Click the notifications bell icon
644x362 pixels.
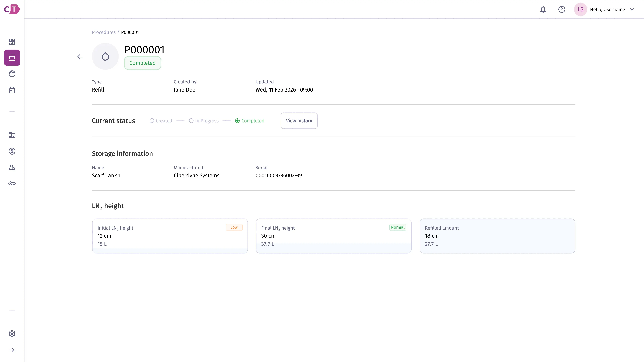click(x=543, y=10)
